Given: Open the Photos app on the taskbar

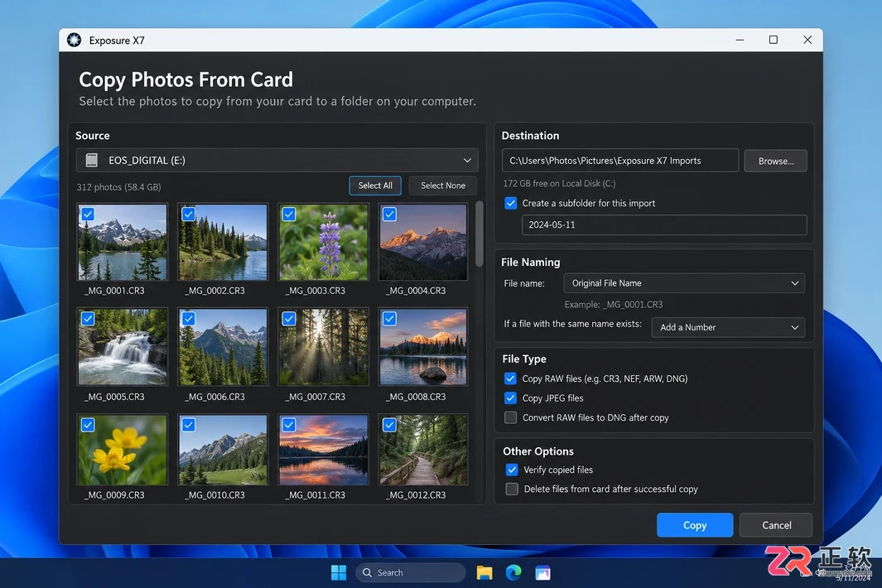Looking at the screenshot, I should tap(542, 573).
